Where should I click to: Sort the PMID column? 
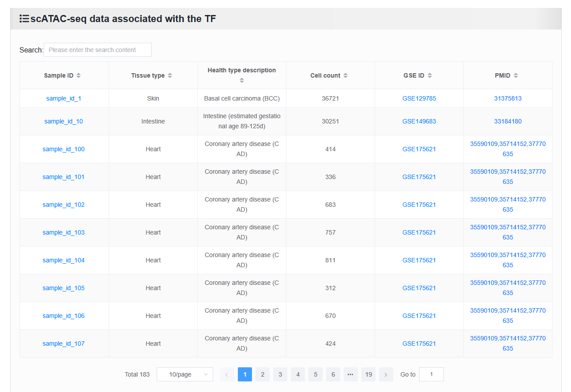(516, 75)
